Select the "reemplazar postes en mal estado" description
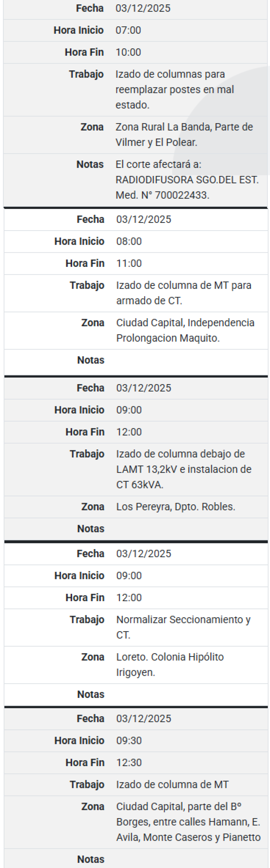This screenshot has width=270, height=868. coord(174,89)
